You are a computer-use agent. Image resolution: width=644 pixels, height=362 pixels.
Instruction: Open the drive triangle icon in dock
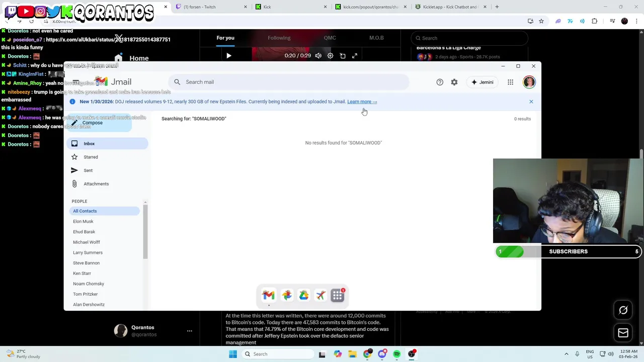click(304, 295)
